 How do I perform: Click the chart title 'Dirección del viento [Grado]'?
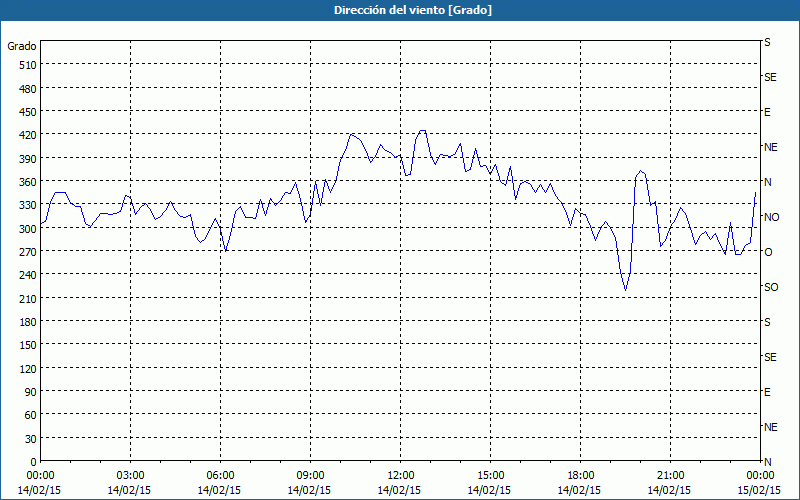point(413,10)
